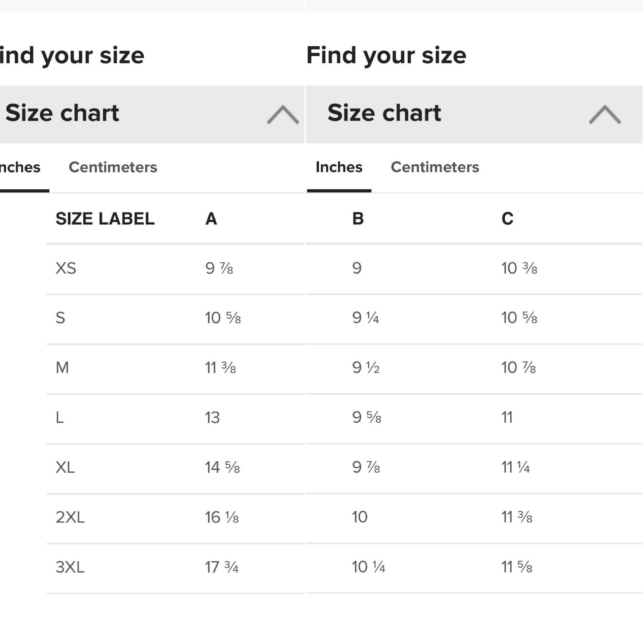This screenshot has height=644, width=644.
Task: Collapse the right Size chart chevron
Action: click(x=605, y=114)
